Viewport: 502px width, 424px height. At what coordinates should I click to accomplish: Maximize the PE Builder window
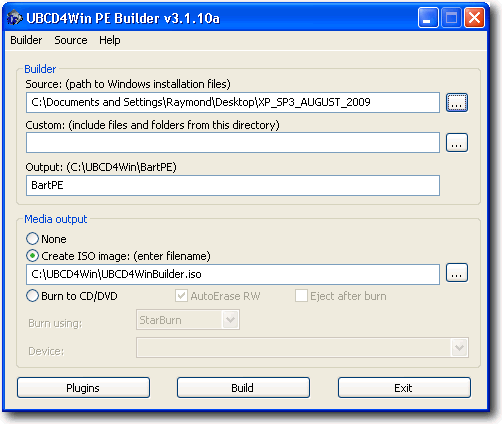tap(451, 18)
